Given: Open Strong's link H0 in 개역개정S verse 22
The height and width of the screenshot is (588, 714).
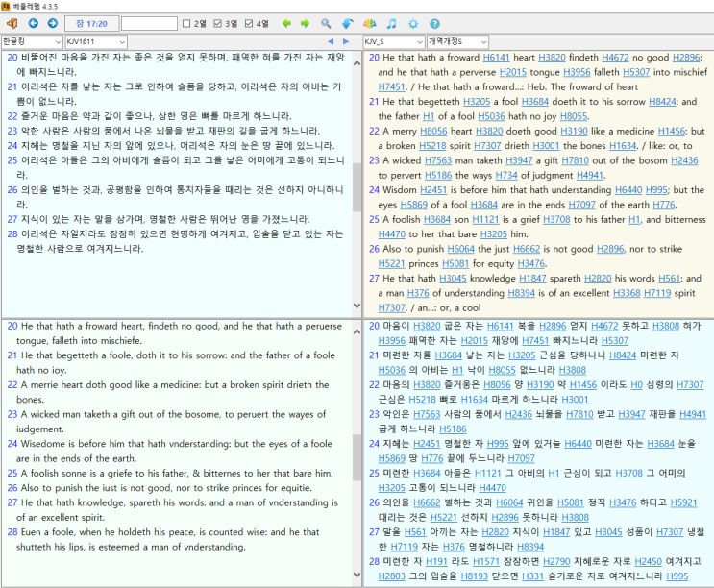Looking at the screenshot, I should point(636,385).
